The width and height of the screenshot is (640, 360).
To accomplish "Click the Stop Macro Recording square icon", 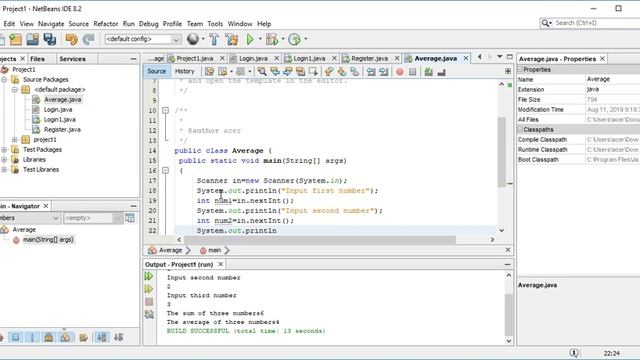I will pos(413,72).
